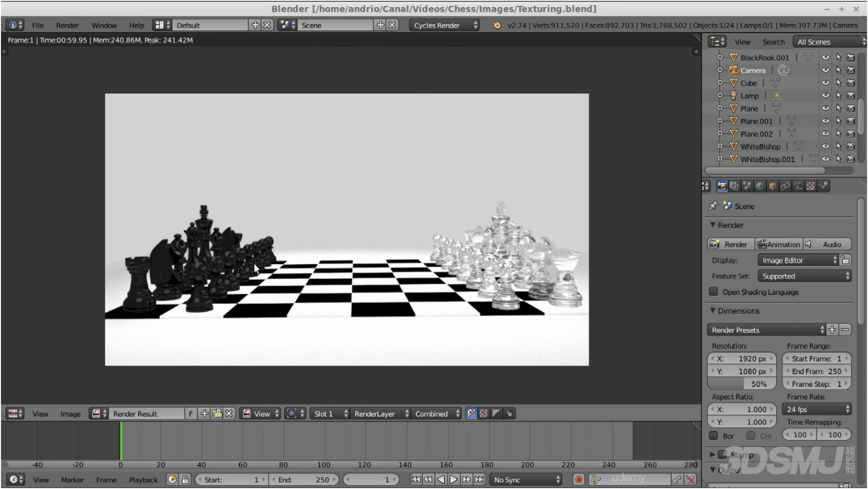The width and height of the screenshot is (868, 489).
Task: Open the Texture properties checker icon
Action: click(811, 187)
